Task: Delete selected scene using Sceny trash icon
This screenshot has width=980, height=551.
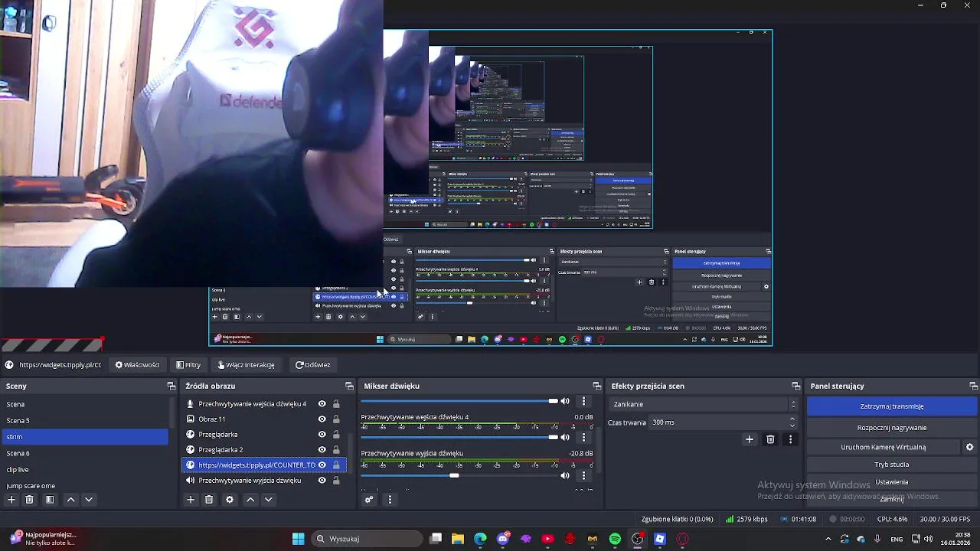Action: tap(29, 500)
